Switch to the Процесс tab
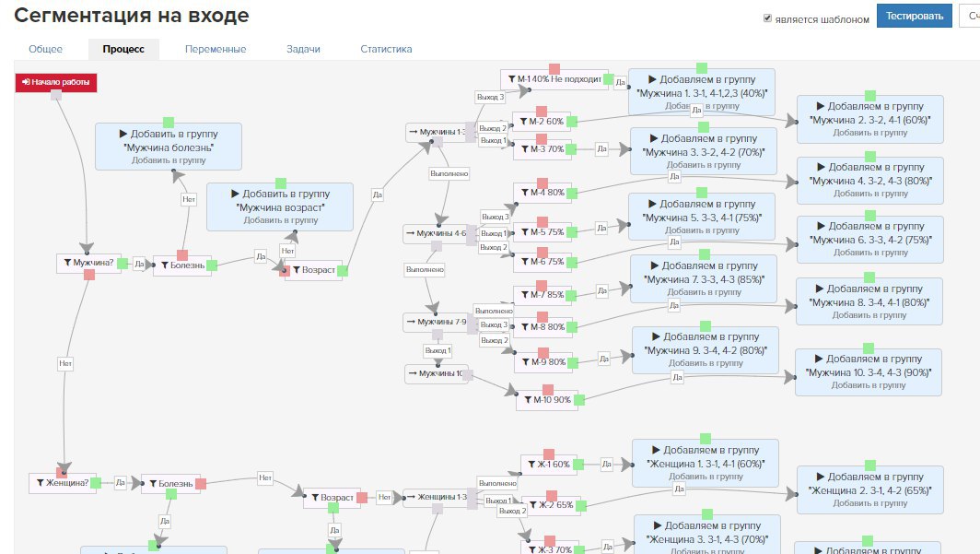 click(123, 49)
